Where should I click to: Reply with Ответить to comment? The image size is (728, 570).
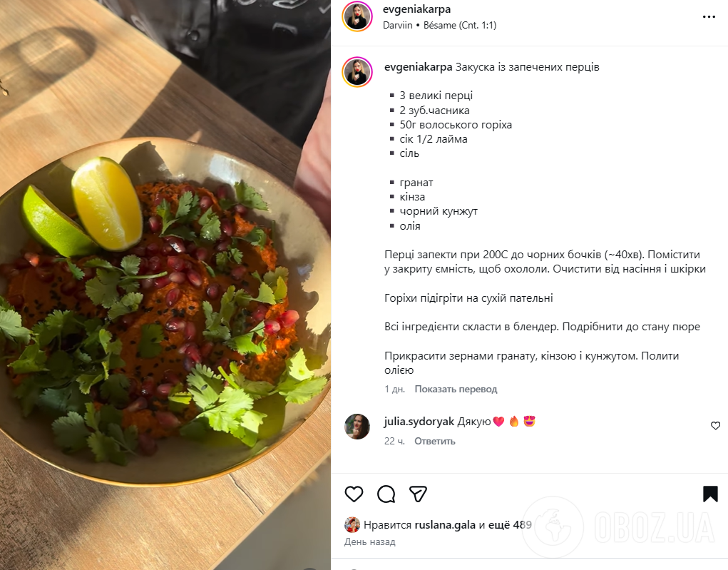tap(434, 442)
